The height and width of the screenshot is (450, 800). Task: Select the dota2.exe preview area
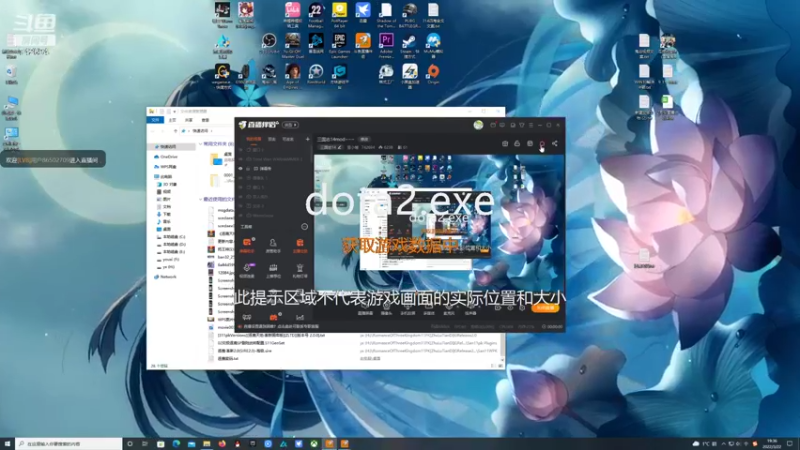pyautogui.click(x=439, y=222)
